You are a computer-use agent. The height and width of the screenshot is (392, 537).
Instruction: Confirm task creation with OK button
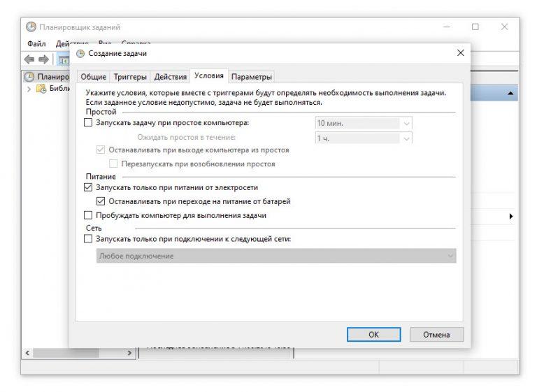[x=373, y=335]
